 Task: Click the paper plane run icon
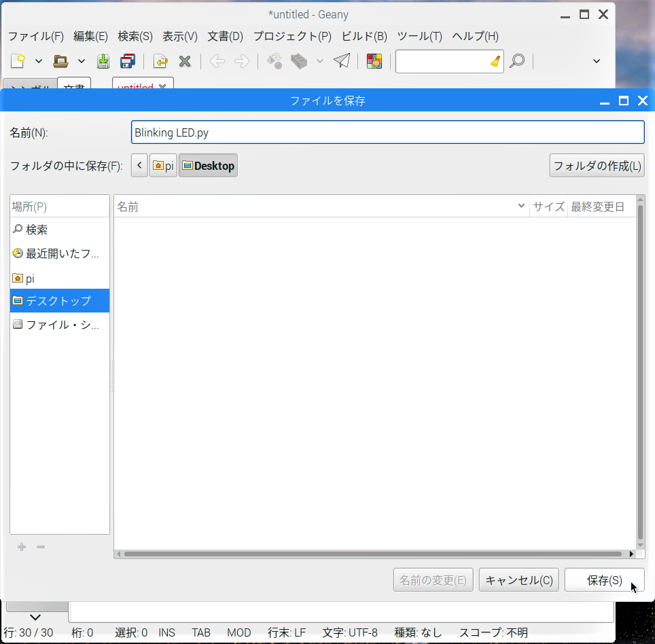342,61
